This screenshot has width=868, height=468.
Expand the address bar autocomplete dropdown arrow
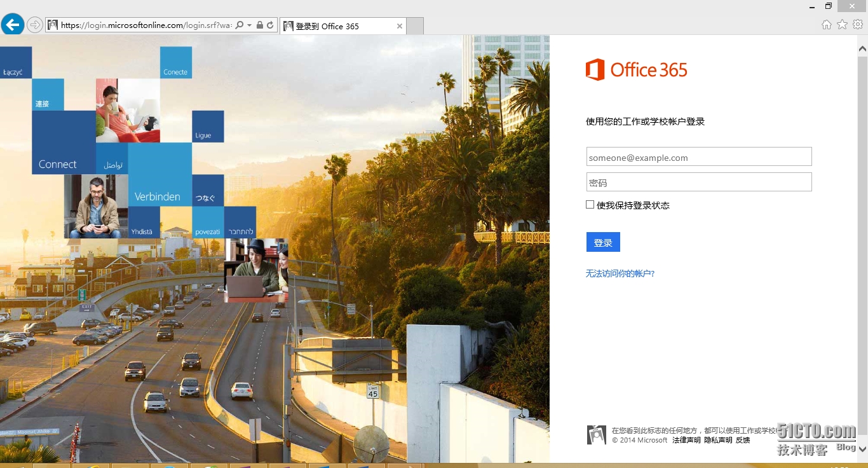click(x=250, y=25)
